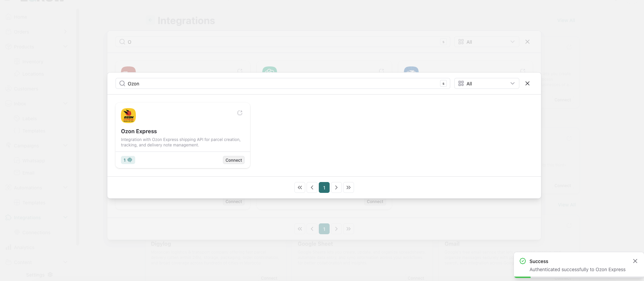The height and width of the screenshot is (281, 644).
Task: Click the Settings gear icon in the sidebar
Action: coord(50,275)
